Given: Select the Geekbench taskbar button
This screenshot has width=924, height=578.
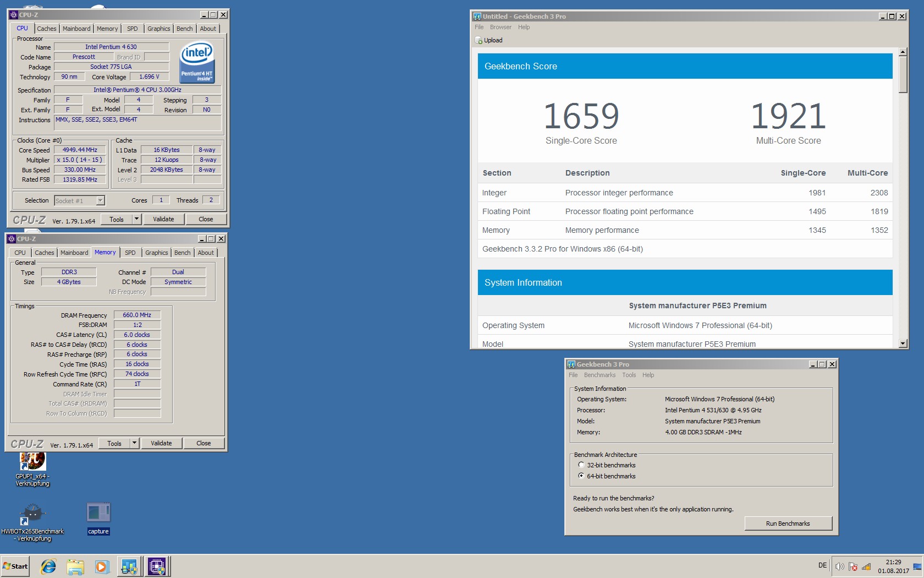Looking at the screenshot, I should click(x=129, y=566).
